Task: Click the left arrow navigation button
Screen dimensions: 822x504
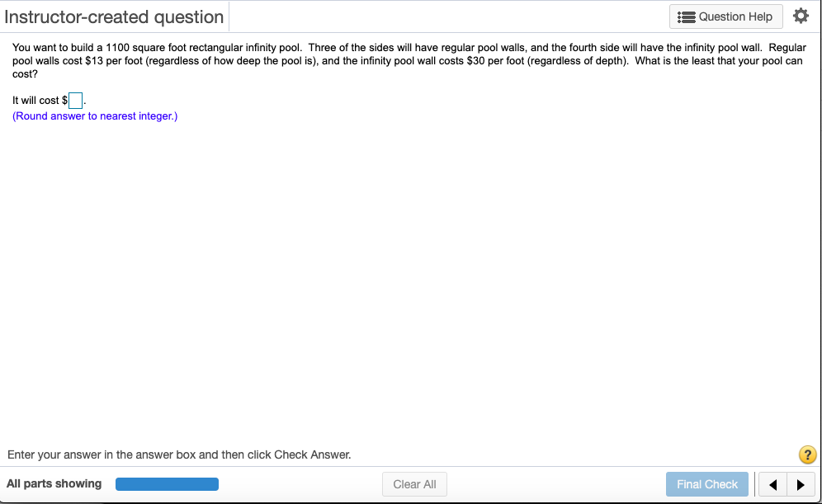Action: click(773, 484)
